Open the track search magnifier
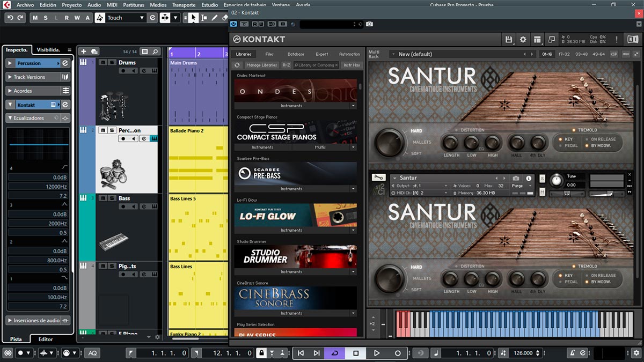The width and height of the screenshot is (644, 362). click(x=156, y=51)
